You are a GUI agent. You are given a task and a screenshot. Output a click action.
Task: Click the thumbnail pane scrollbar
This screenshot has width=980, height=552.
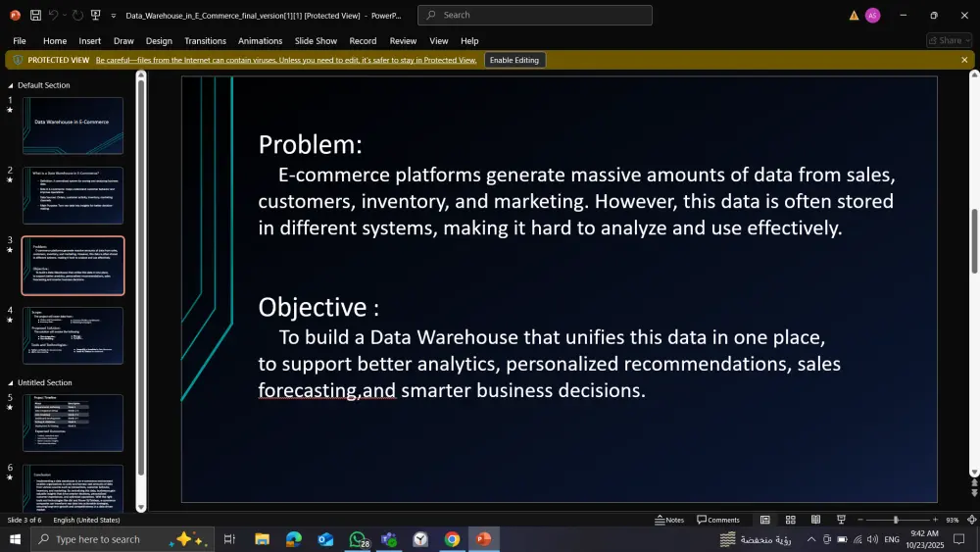click(141, 278)
